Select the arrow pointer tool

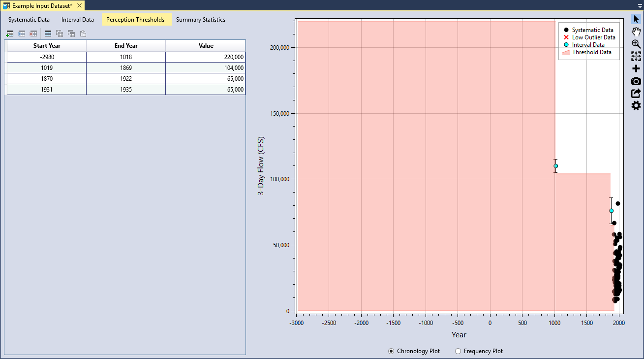(636, 19)
